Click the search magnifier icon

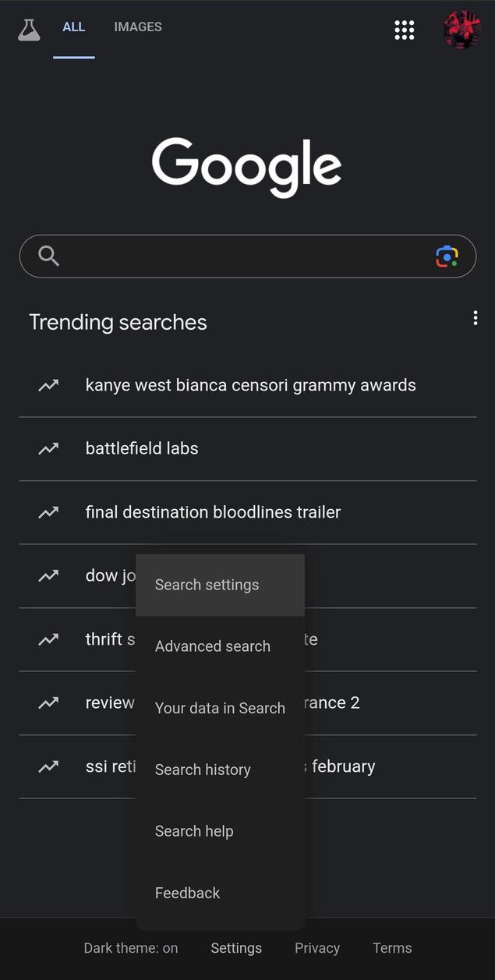click(48, 256)
